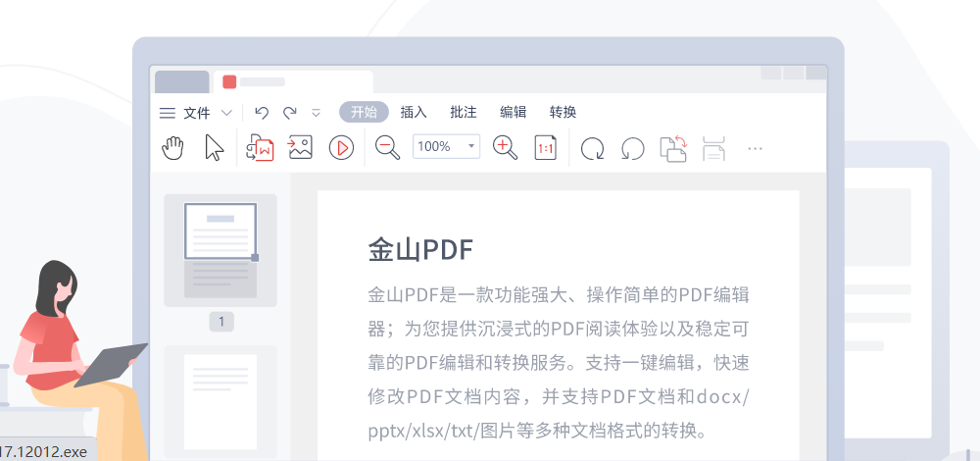Click the hamburger menu icon

(167, 113)
